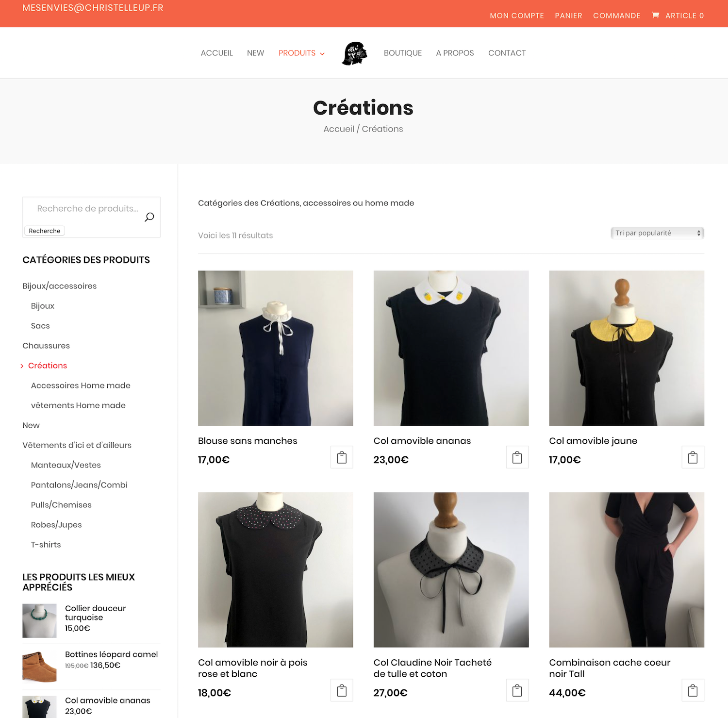Select the Robes/Jupes category
This screenshot has width=728, height=718.
[56, 525]
